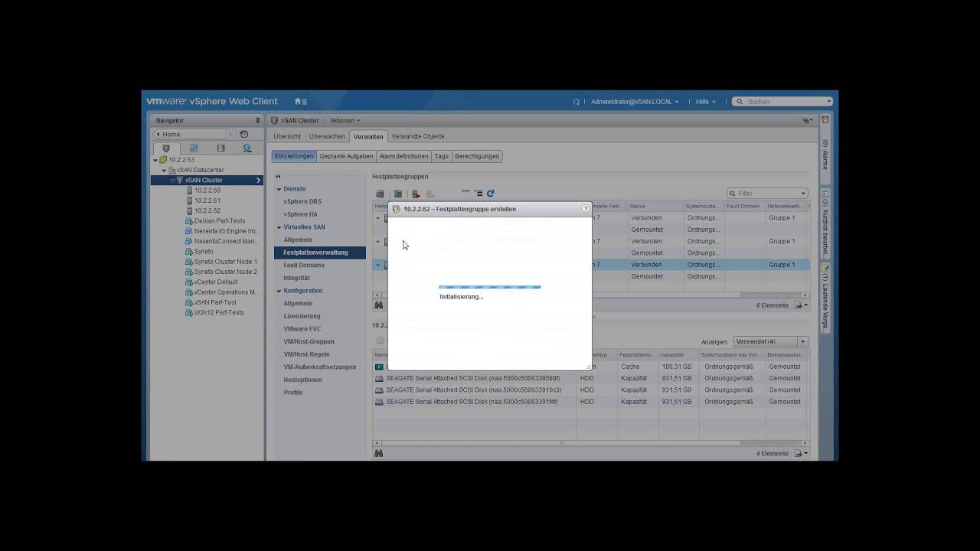
Task: Open the Laufende Vorgänge sidebar panel
Action: click(x=825, y=297)
